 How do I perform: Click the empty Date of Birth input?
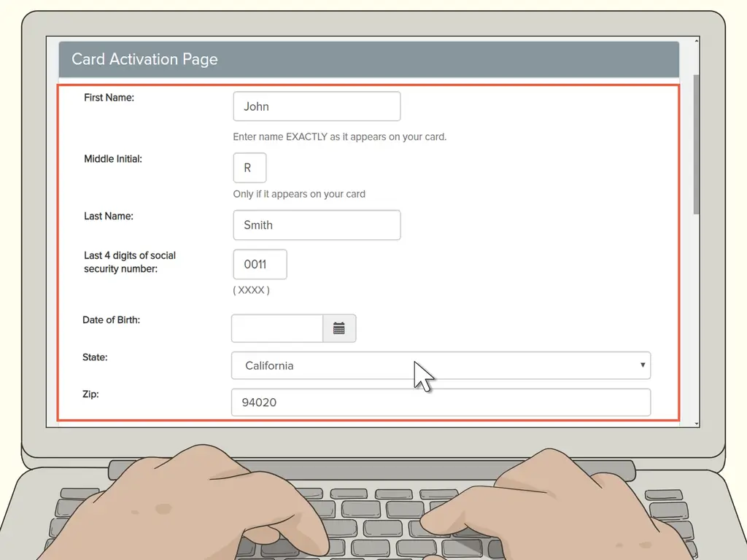(277, 328)
